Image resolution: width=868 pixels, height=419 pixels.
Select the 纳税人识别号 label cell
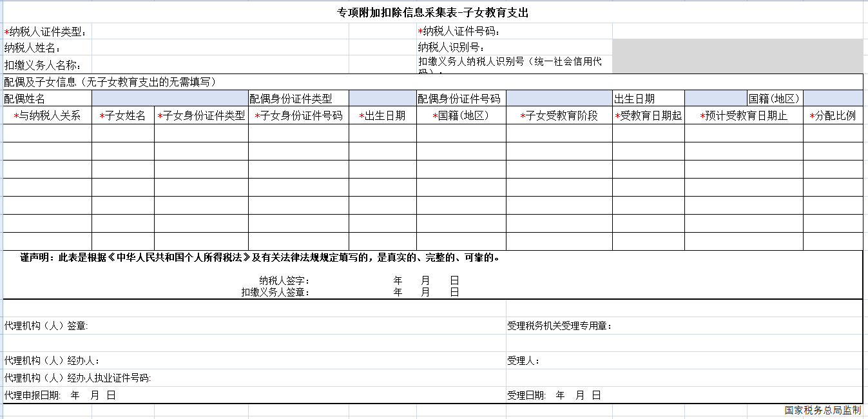click(514, 48)
